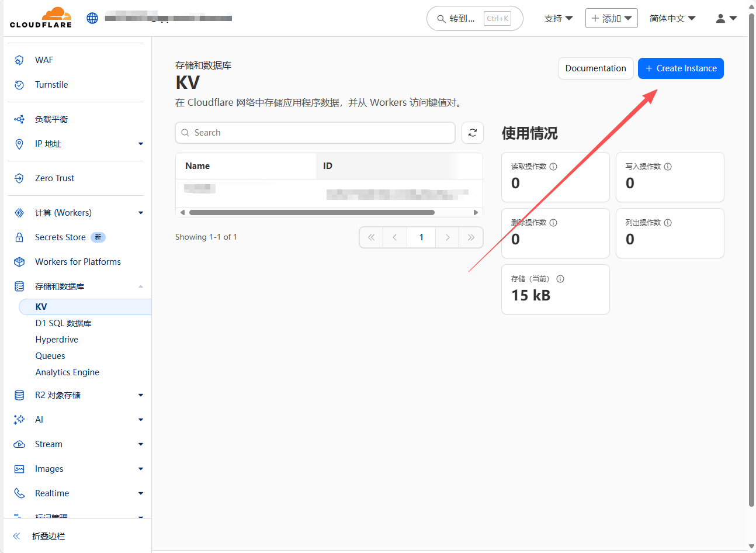Click the AI sparkle icon
756x553 pixels.
coord(19,420)
